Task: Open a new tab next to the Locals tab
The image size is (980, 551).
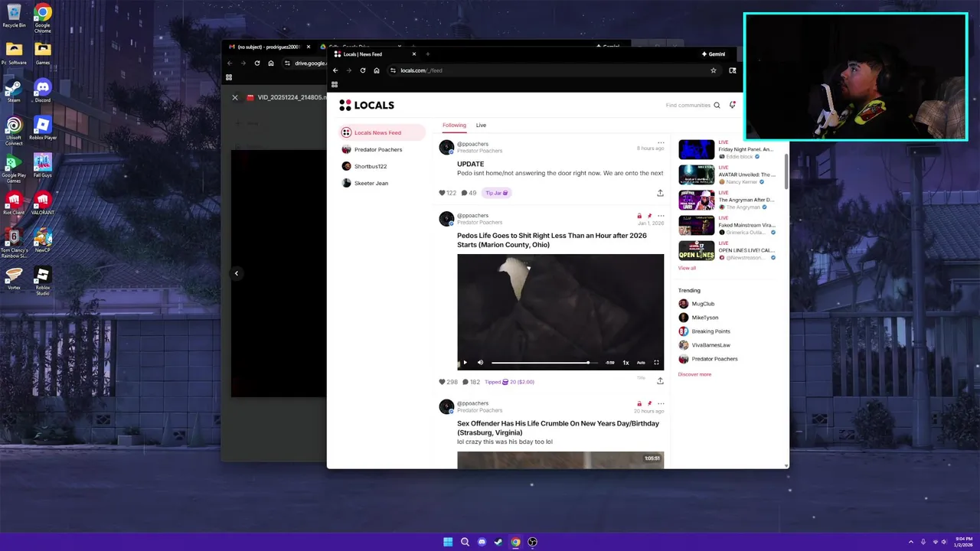Action: tap(427, 54)
